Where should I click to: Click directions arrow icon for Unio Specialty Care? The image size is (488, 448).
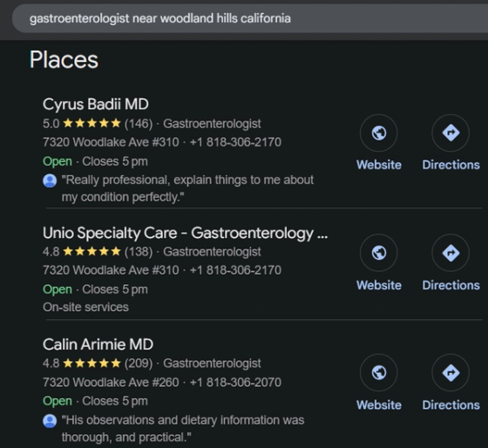451,253
